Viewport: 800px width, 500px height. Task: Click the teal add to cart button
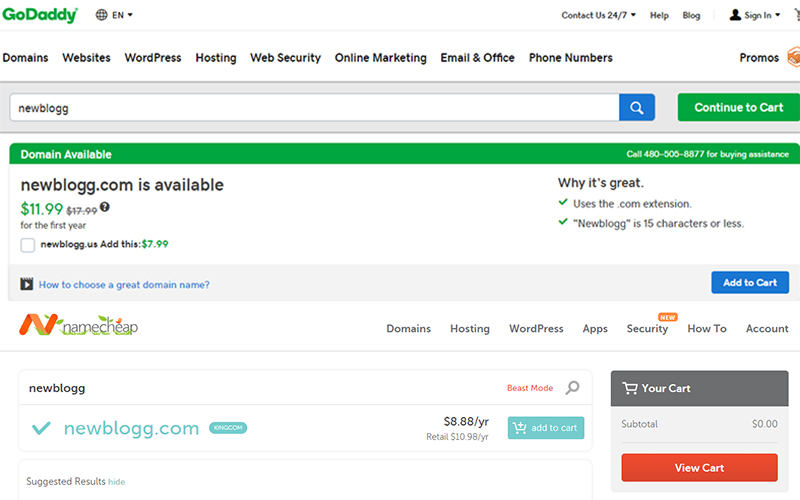click(545, 428)
